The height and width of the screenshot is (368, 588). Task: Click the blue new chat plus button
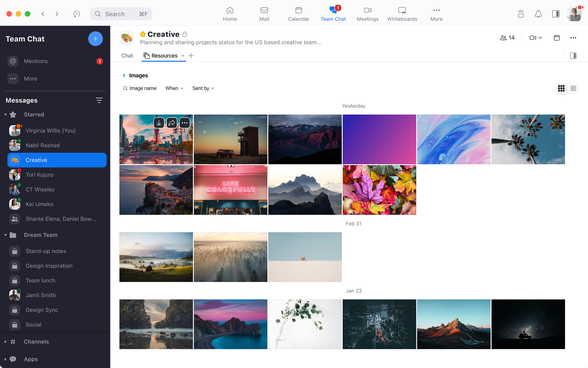tap(95, 39)
